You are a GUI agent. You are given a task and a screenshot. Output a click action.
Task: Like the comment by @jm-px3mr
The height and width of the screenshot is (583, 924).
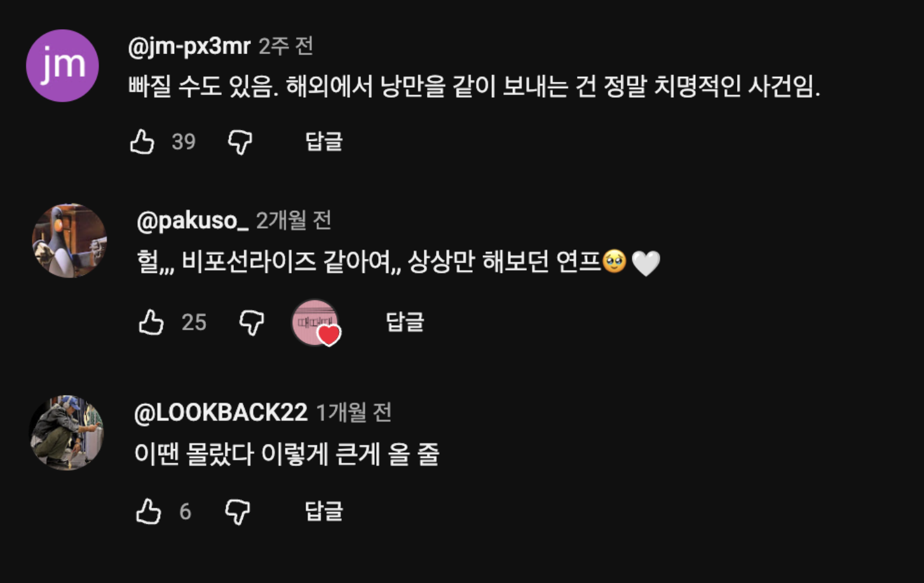tap(142, 142)
